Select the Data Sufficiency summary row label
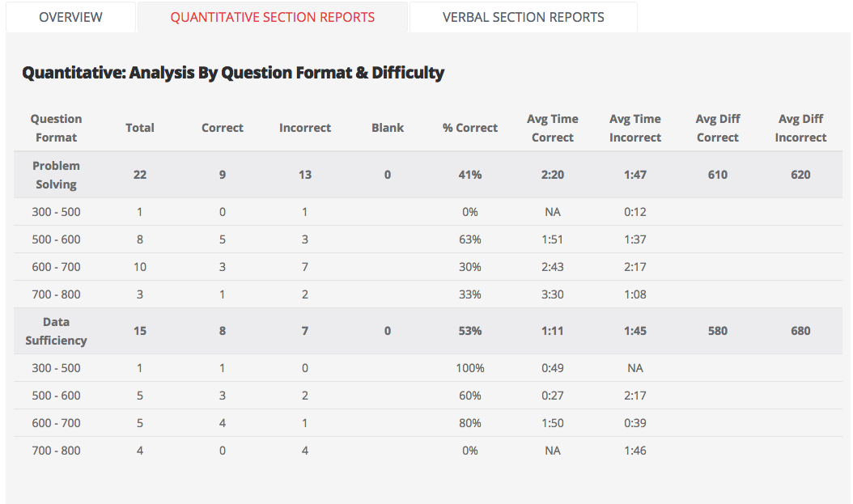 (x=57, y=331)
